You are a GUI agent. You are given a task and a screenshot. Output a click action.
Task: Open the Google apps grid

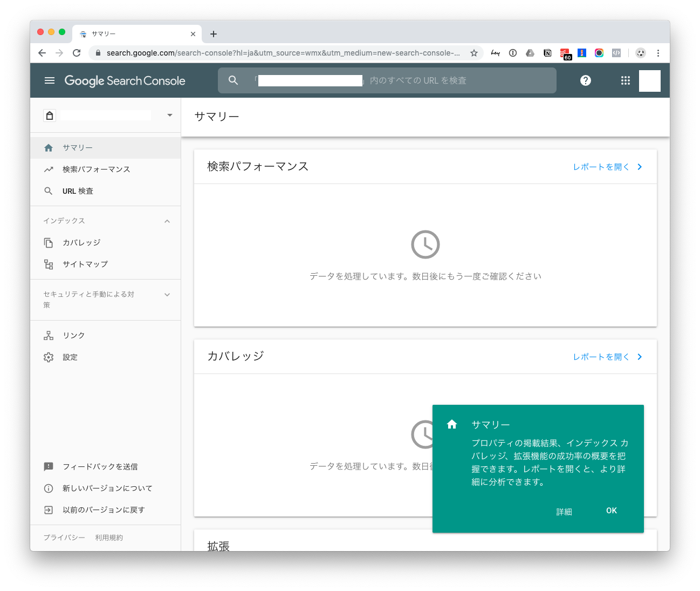click(x=626, y=80)
